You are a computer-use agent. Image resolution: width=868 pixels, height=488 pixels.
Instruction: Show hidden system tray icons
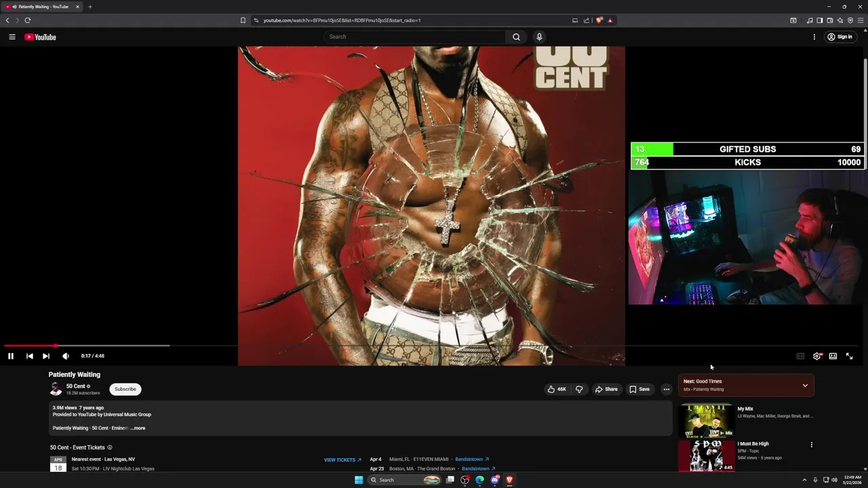(805, 480)
